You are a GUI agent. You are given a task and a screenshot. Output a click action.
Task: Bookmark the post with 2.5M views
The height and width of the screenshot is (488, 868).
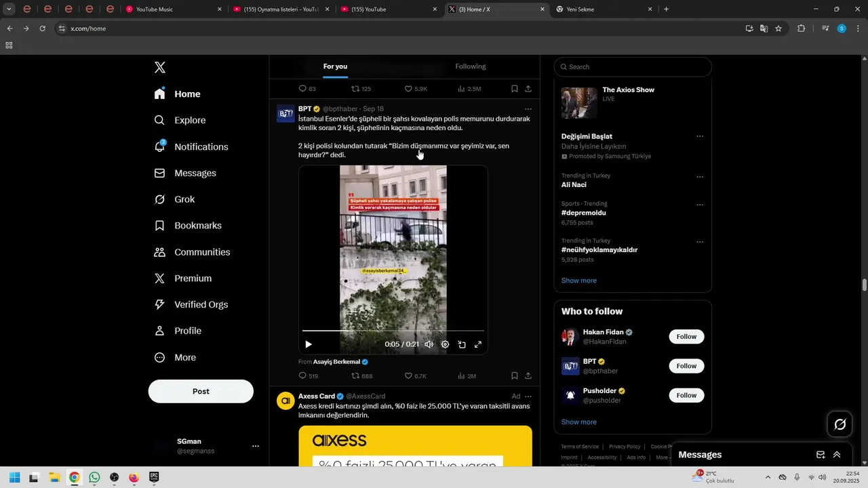(515, 89)
